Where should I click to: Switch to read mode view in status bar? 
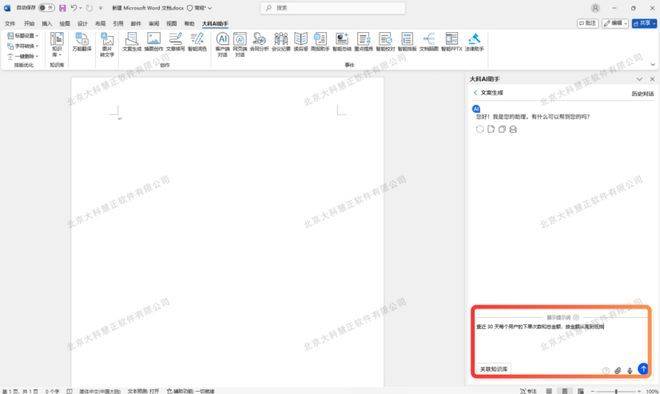(x=549, y=391)
